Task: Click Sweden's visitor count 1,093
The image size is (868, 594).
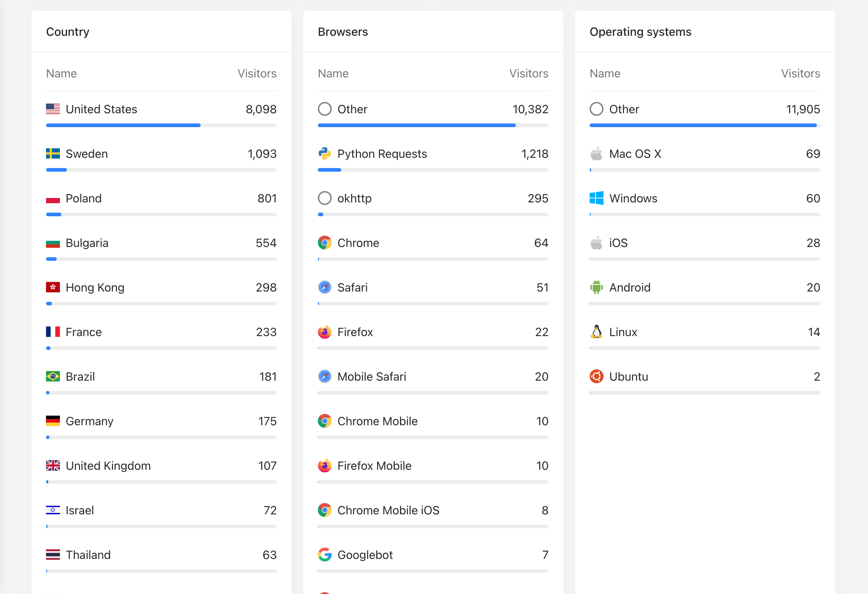Action: tap(262, 153)
